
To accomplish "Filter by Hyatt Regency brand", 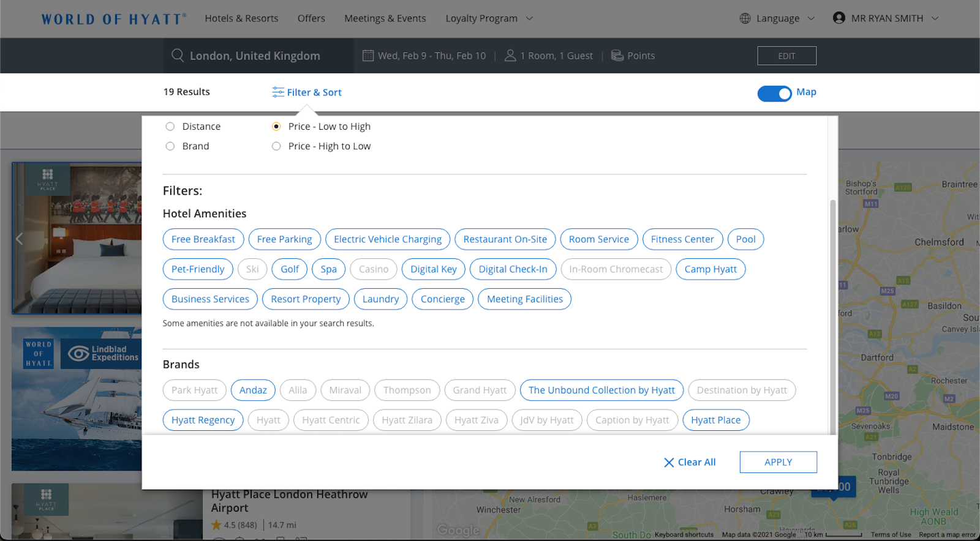I will pos(203,420).
